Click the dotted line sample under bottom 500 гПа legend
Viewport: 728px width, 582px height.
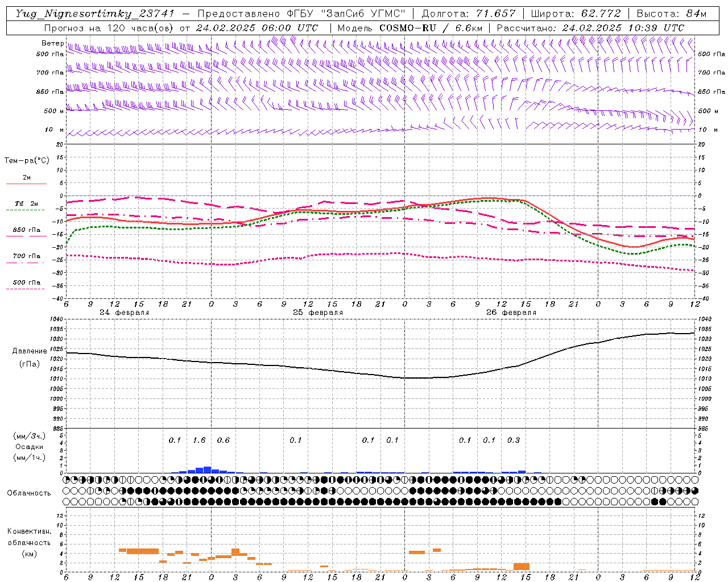[26, 289]
